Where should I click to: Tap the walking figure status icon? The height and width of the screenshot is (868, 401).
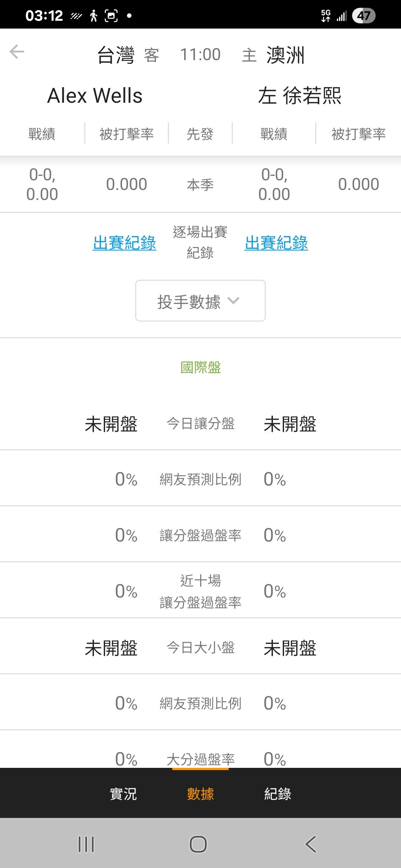coord(94,16)
